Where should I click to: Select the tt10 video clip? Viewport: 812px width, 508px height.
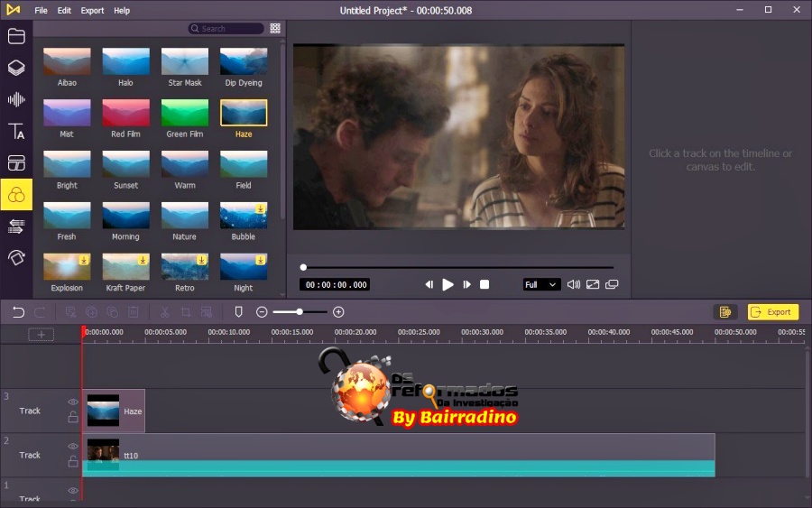coord(399,455)
